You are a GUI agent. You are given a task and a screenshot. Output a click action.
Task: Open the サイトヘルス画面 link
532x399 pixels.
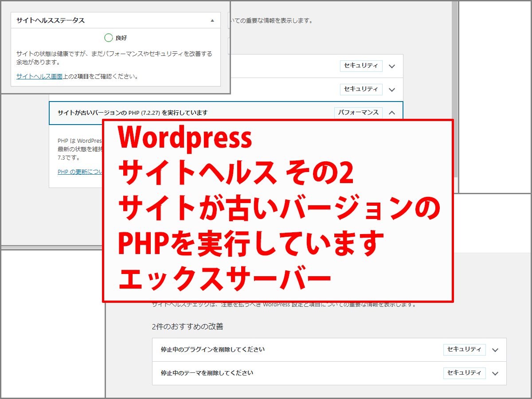(x=39, y=76)
